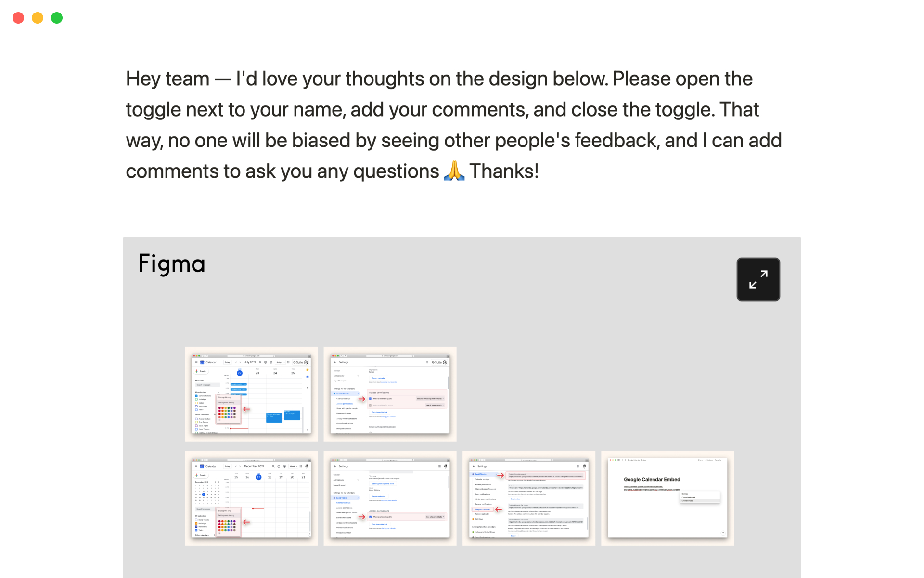The image size is (924, 578).
Task: Click the colorful Create plus in December frame
Action: pyautogui.click(x=196, y=475)
